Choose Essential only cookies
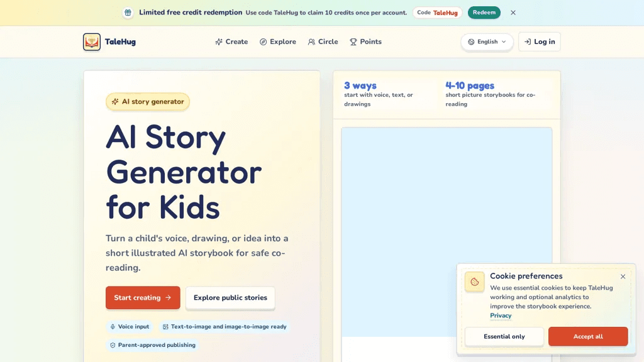The width and height of the screenshot is (644, 362). point(504,337)
